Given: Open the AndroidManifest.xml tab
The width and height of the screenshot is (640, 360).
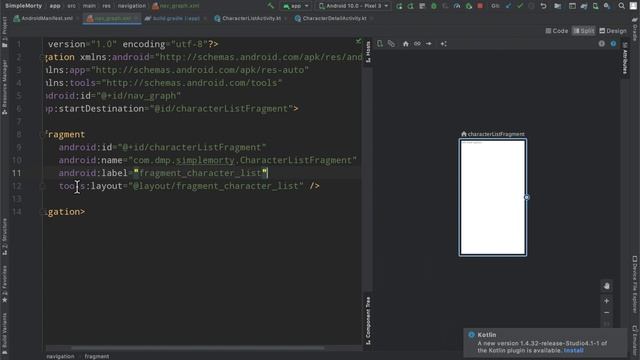Looking at the screenshot, I should click(x=43, y=18).
